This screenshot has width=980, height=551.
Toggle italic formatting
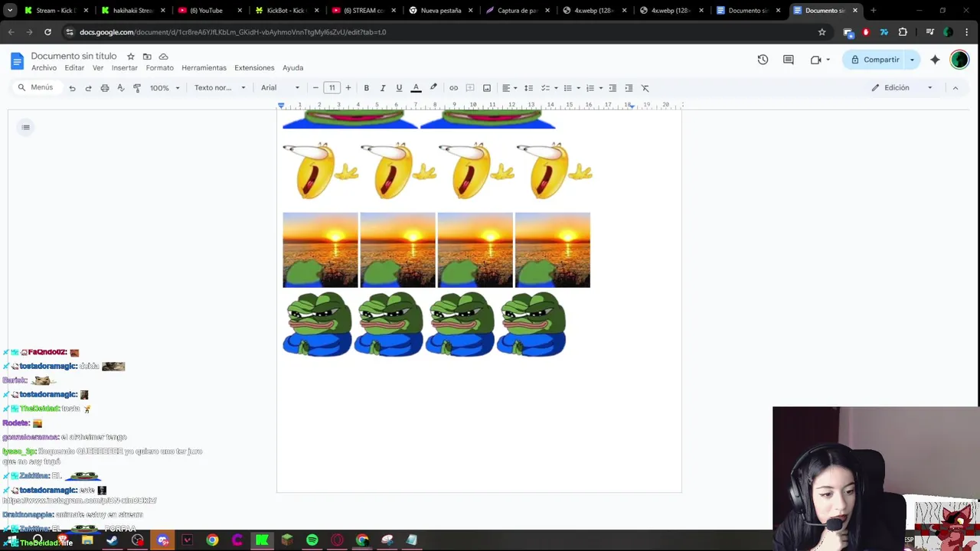pos(383,88)
